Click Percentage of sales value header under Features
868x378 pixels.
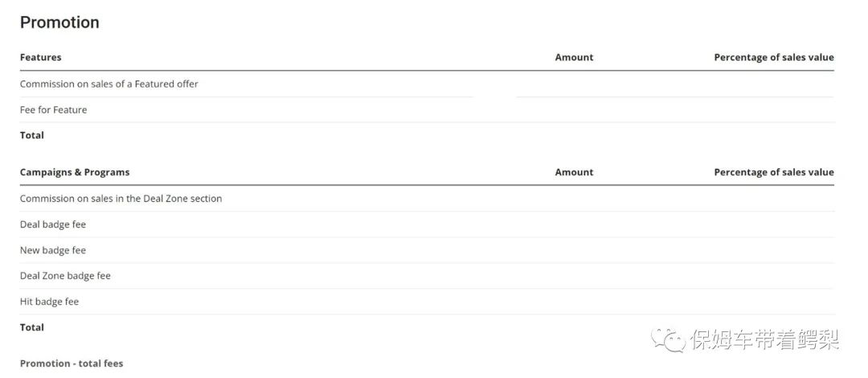[x=773, y=57]
